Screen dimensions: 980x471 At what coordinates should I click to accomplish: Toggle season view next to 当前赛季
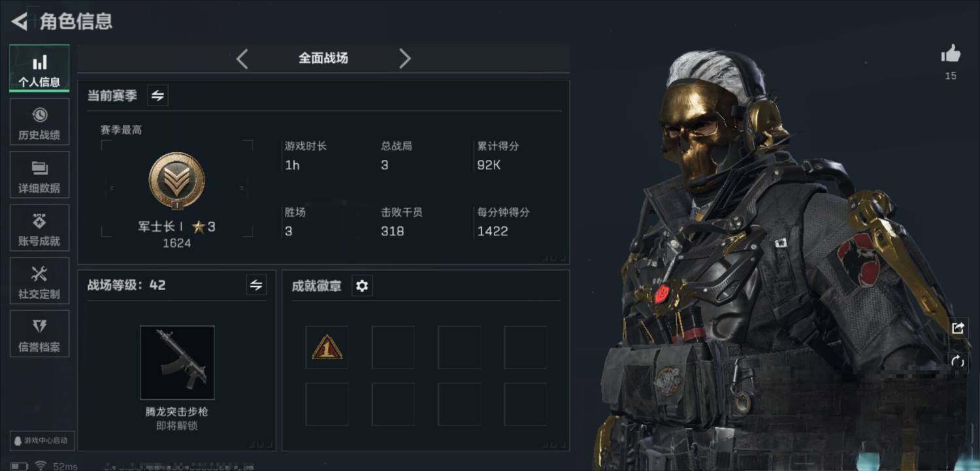pos(157,95)
